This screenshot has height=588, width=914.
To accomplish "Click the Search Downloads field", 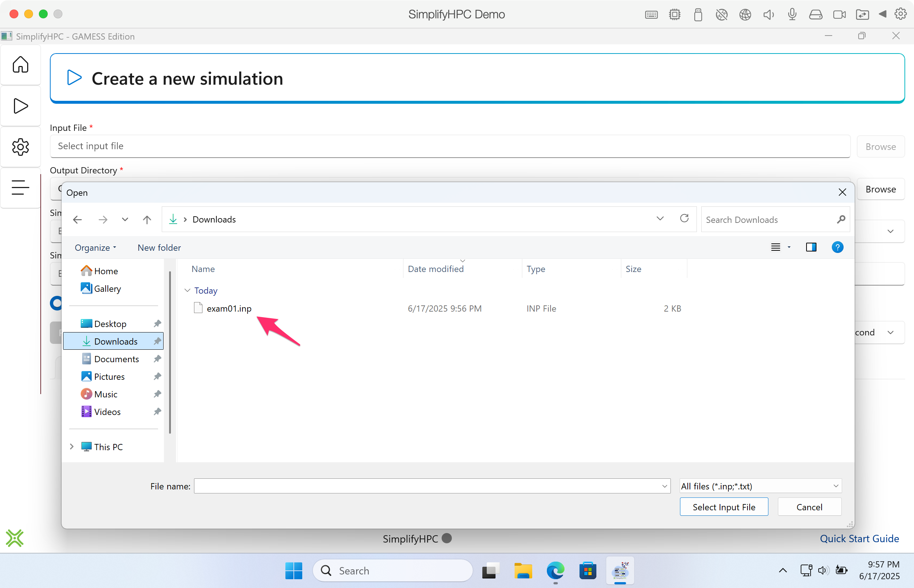I will pyautogui.click(x=768, y=220).
